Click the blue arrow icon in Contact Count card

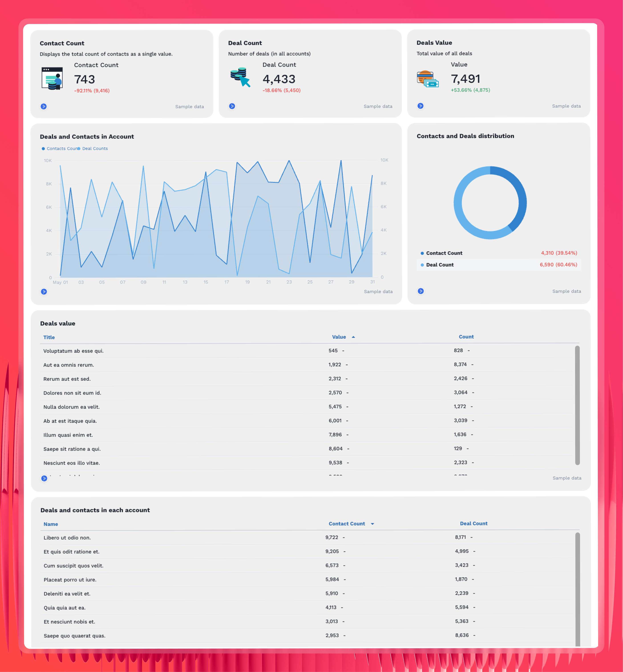[43, 107]
